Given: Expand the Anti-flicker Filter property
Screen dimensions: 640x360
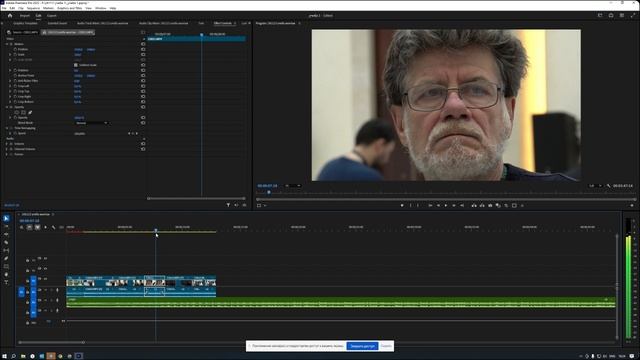Looking at the screenshot, I should click(10, 81).
